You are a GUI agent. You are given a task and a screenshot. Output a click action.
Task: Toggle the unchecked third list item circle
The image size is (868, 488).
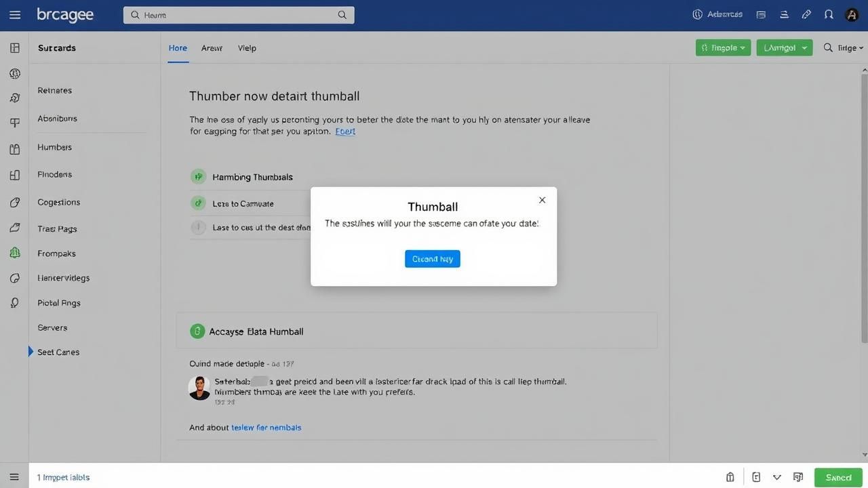click(x=198, y=228)
